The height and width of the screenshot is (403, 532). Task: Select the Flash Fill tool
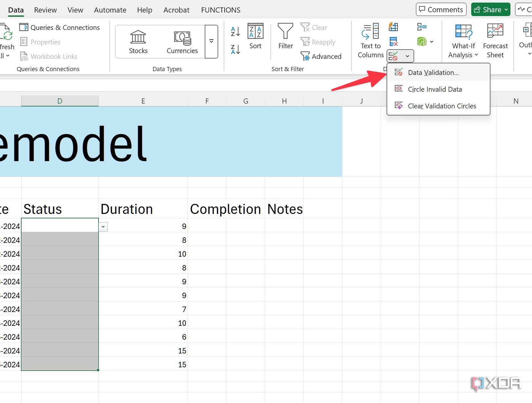[x=393, y=27]
